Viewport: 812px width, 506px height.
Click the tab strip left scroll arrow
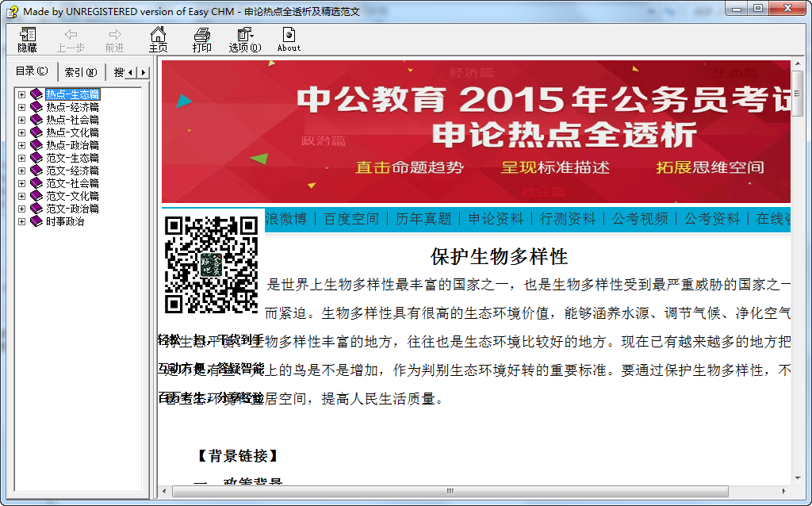[131, 72]
